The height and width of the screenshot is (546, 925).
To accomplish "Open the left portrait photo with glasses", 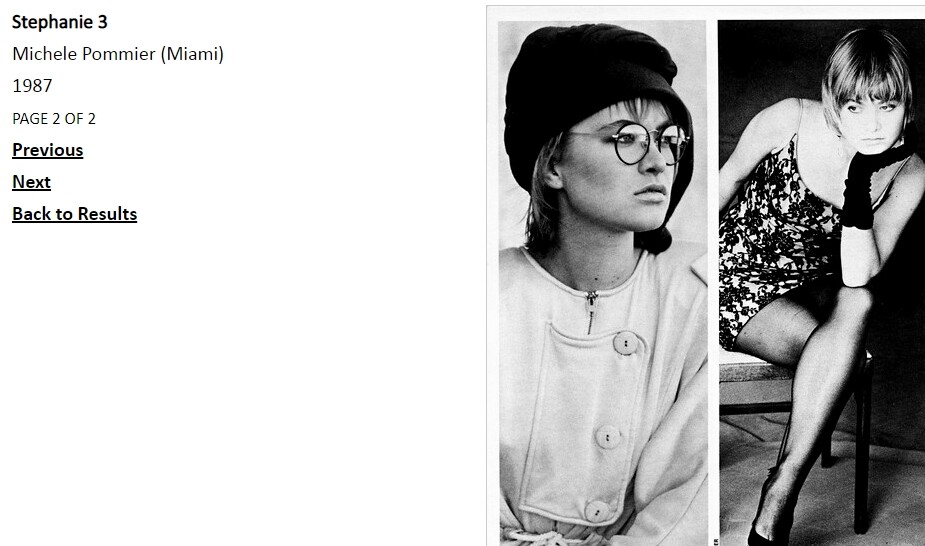I will point(602,283).
